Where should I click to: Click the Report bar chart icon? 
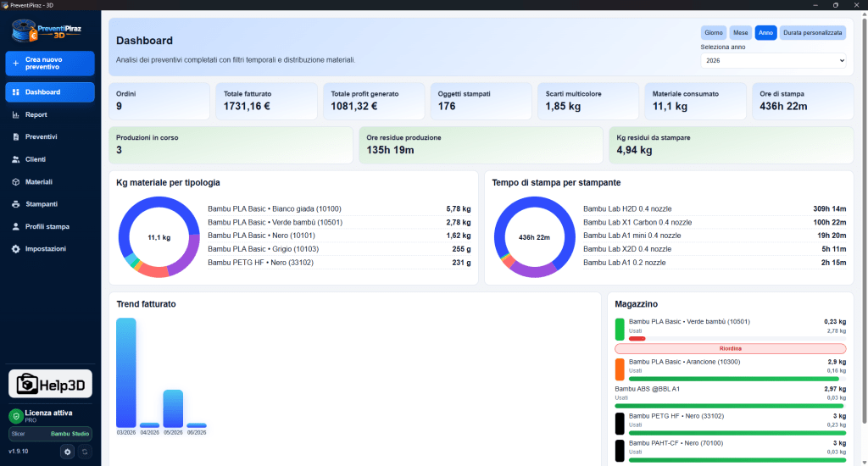[x=15, y=114]
